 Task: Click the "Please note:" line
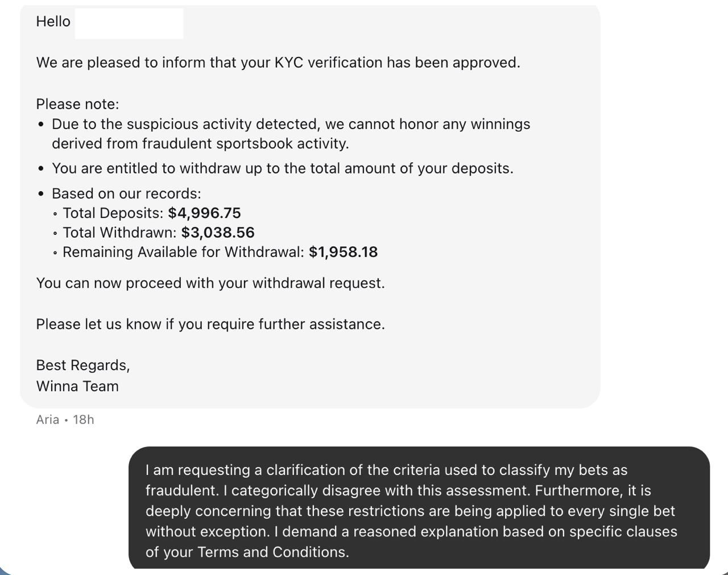tap(77, 104)
